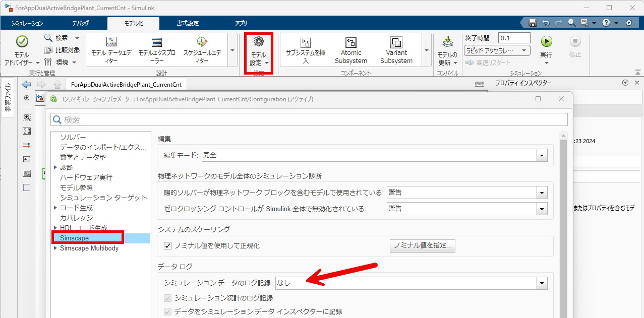Image resolution: width=644 pixels, height=318 pixels.
Task: Open the Model Advisor (モデルアドバイザー) icon
Action: 22,41
